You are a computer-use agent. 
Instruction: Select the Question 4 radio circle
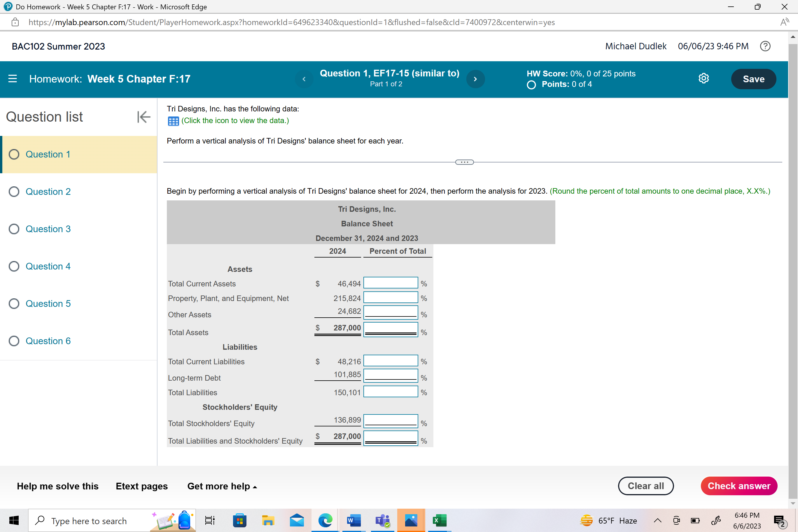[14, 266]
